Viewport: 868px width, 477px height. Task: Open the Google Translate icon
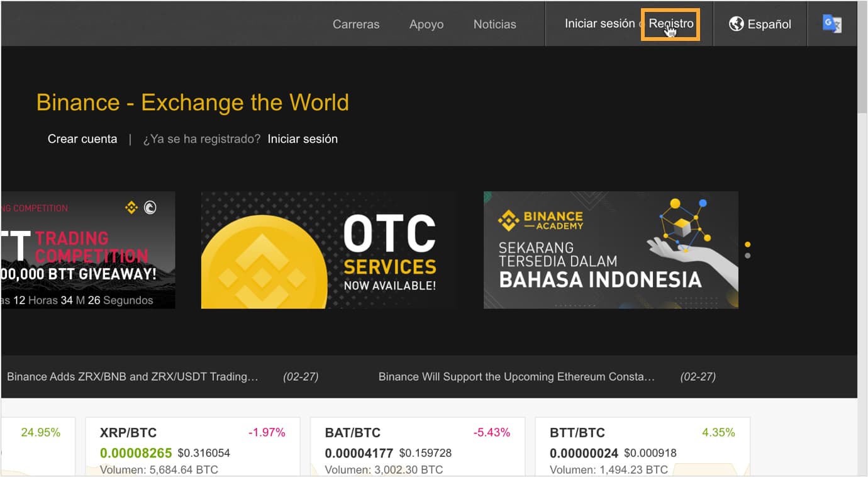click(x=832, y=24)
